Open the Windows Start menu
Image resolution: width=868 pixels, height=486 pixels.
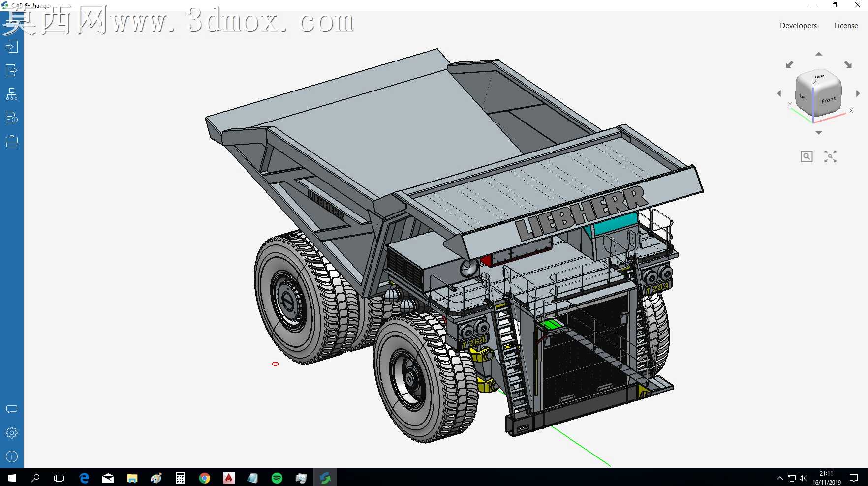[x=12, y=478]
